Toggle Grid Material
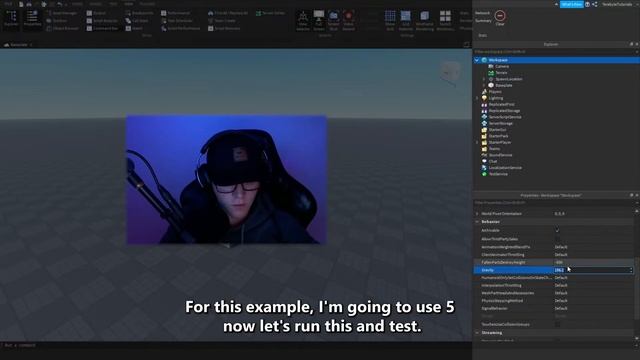 point(406,20)
